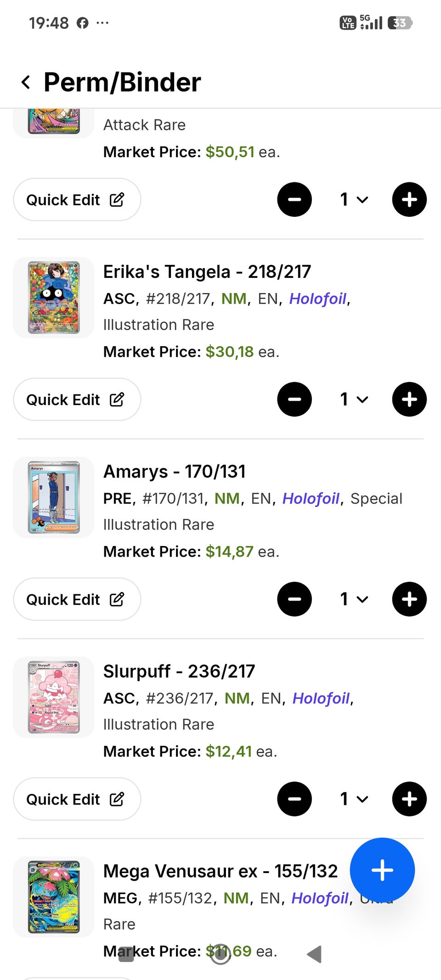Decrease quantity of Slurpuff card
441x980 pixels.
(294, 799)
